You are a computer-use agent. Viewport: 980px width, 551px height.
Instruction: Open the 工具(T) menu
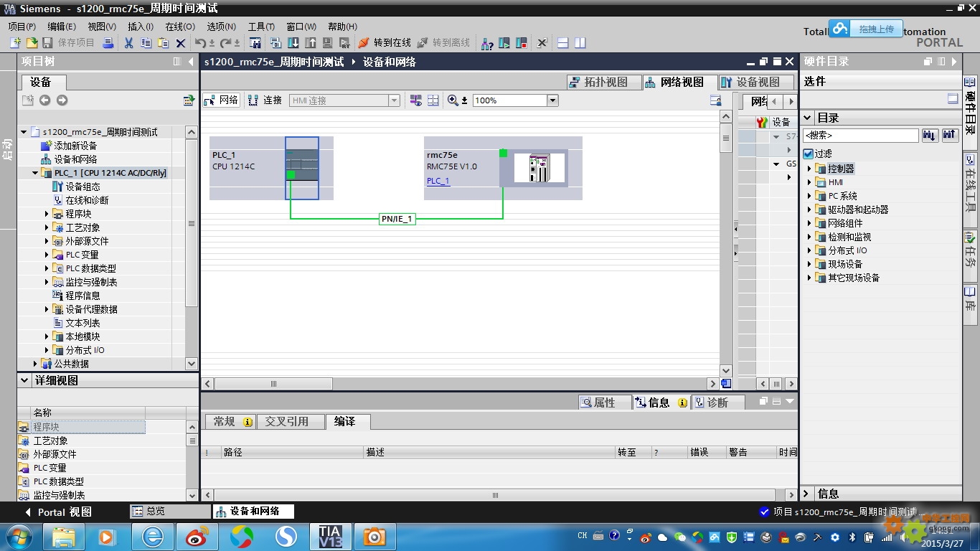(262, 27)
